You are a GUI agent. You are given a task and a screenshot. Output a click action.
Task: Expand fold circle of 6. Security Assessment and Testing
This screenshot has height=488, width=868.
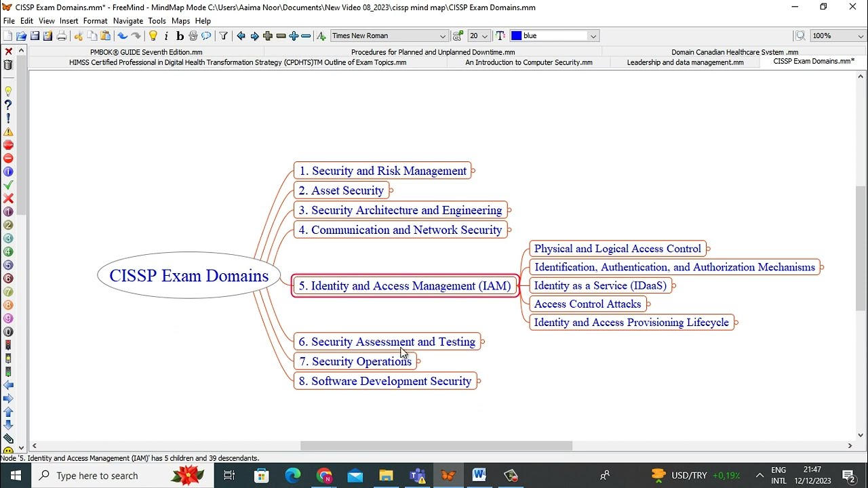[x=482, y=342]
